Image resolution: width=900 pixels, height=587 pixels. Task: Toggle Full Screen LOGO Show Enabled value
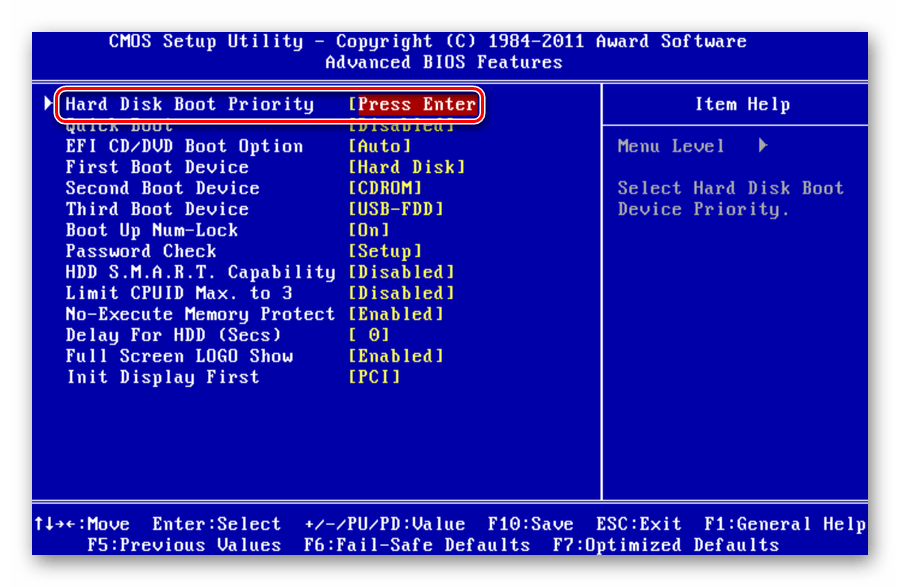(x=396, y=356)
